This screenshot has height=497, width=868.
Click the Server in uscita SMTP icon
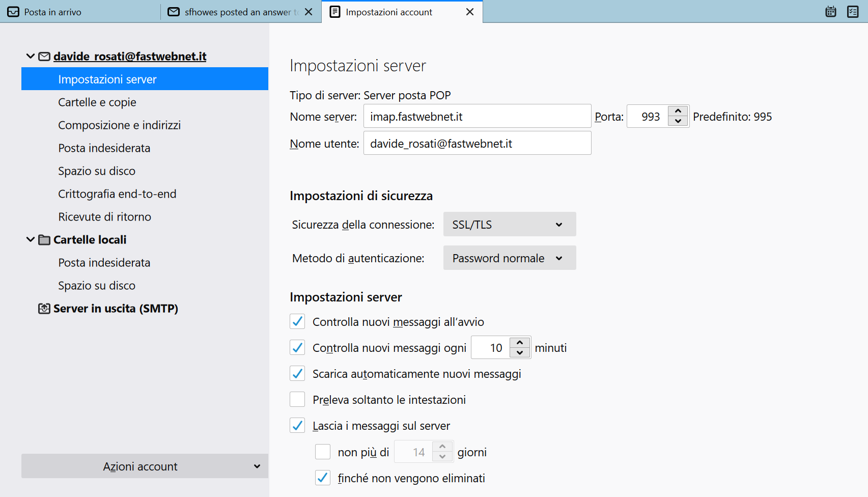click(x=44, y=309)
